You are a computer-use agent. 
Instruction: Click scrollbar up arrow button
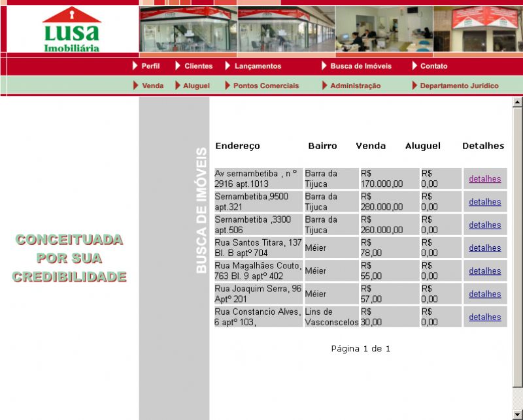pyautogui.click(x=517, y=102)
